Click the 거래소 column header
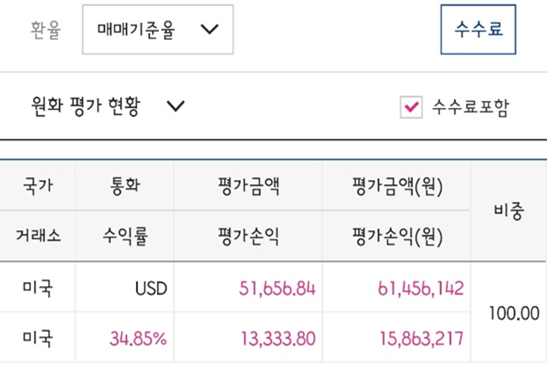Image resolution: width=547 pixels, height=367 pixels. (x=38, y=235)
